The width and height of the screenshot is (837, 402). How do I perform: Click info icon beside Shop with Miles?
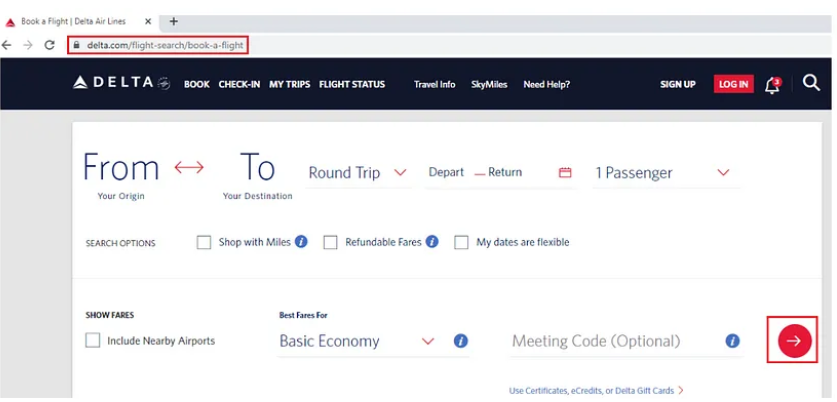pos(301,242)
